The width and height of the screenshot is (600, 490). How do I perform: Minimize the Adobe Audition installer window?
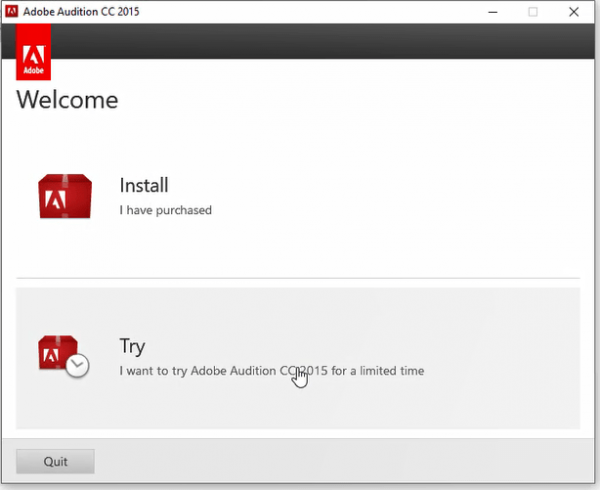pos(491,12)
